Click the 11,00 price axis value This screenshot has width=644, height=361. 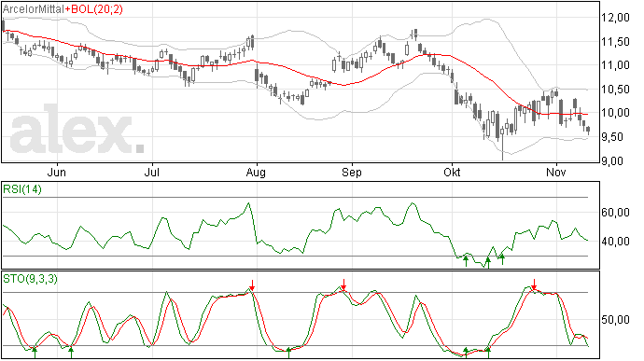615,65
